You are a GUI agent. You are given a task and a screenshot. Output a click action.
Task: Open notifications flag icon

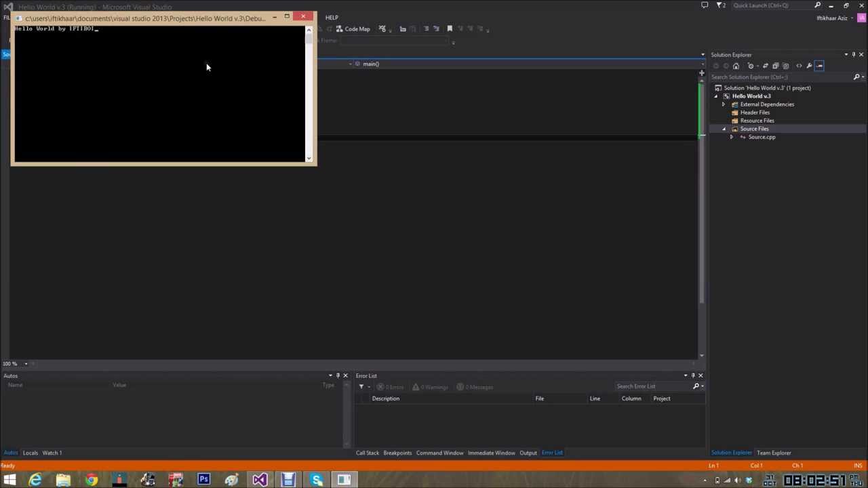721,5
